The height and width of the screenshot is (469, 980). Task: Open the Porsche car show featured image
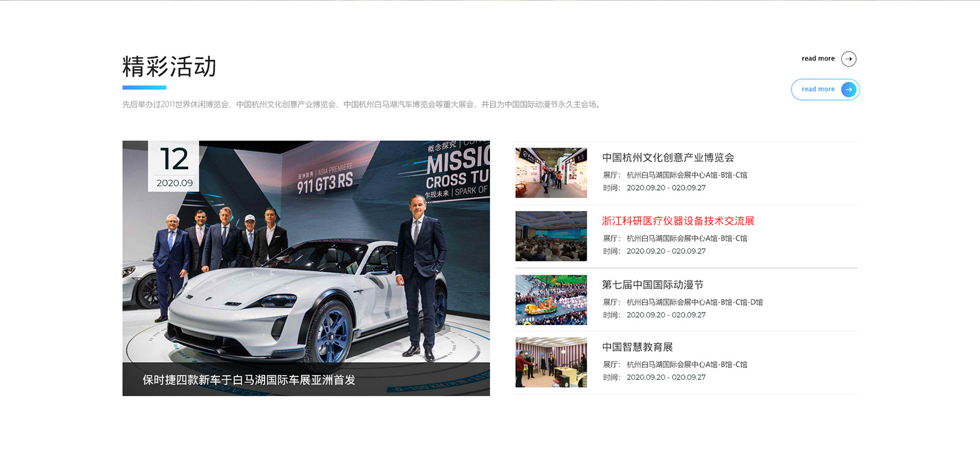click(306, 268)
